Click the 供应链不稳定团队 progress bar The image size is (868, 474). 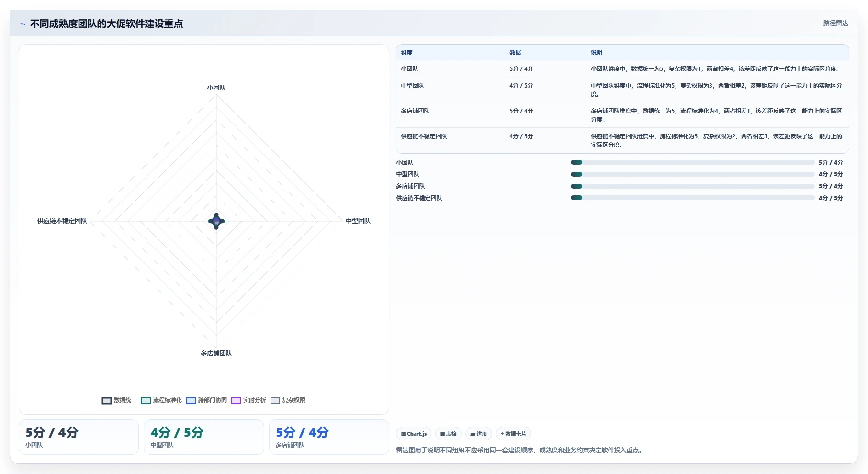coord(692,198)
